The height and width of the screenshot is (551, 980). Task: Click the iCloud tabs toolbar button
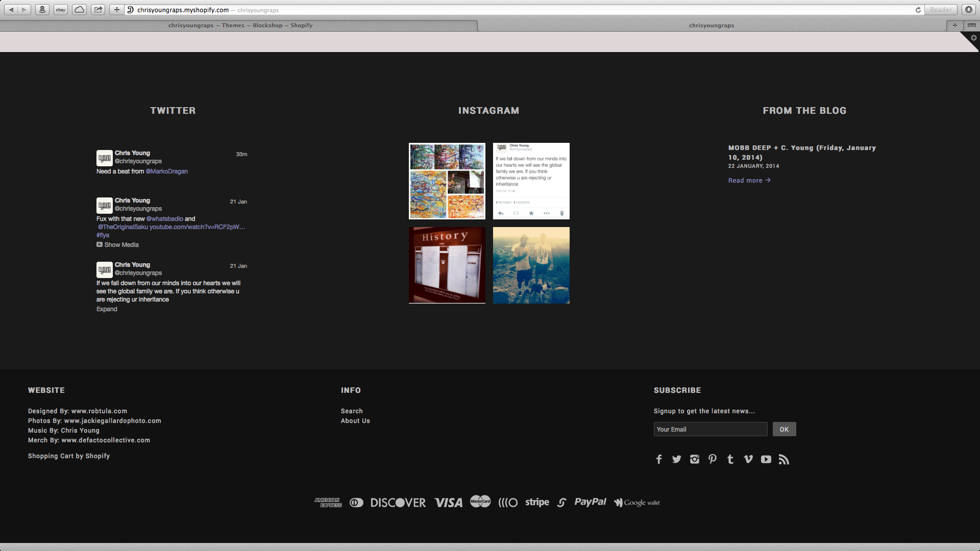coord(79,10)
